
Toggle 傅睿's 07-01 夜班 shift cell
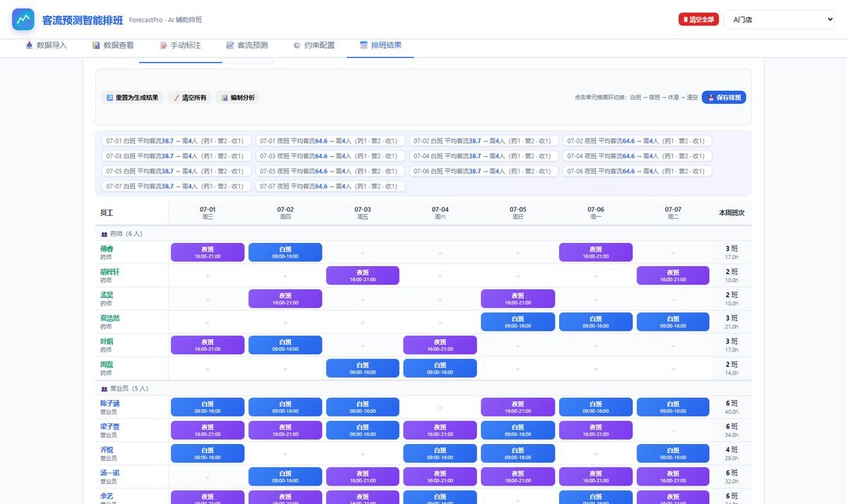pyautogui.click(x=208, y=252)
